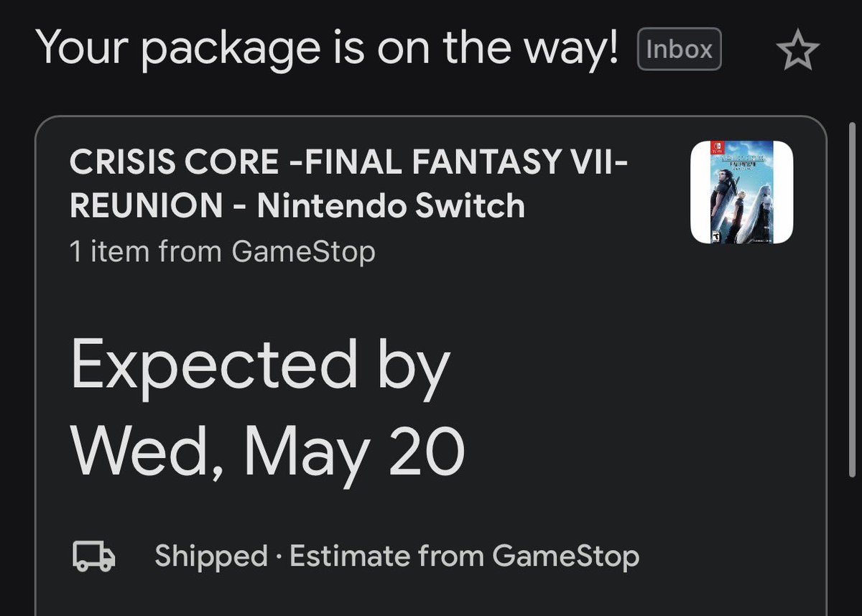
Task: Click the Inbox label chip
Action: click(679, 50)
